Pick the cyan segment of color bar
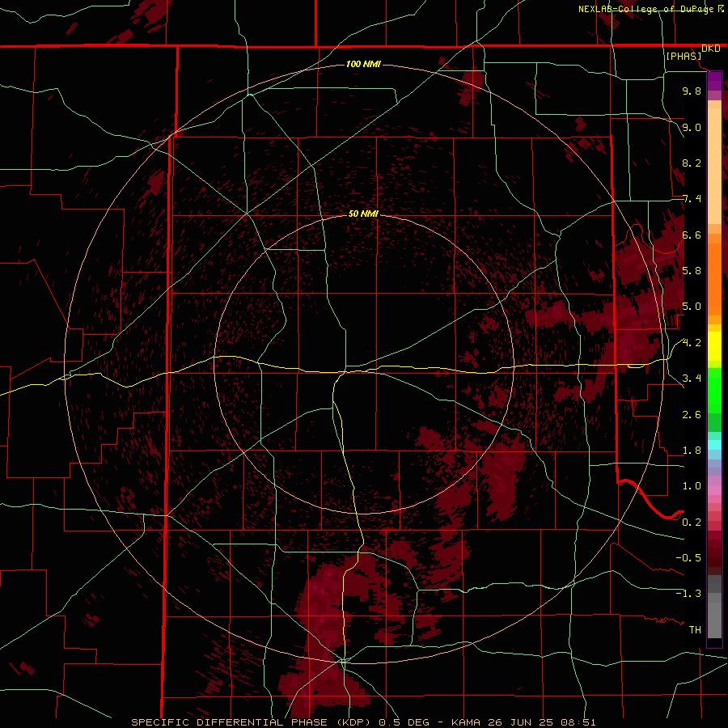Image resolution: width=728 pixels, height=728 pixels. click(714, 445)
